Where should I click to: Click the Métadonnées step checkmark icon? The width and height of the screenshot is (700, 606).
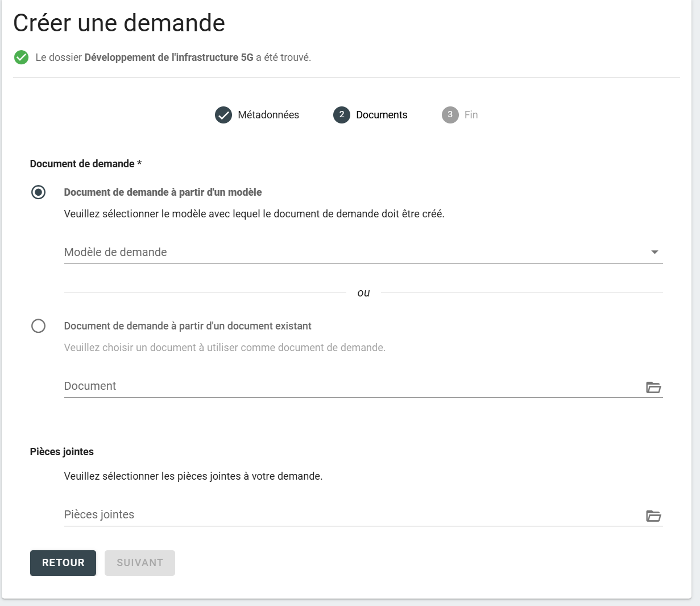223,115
